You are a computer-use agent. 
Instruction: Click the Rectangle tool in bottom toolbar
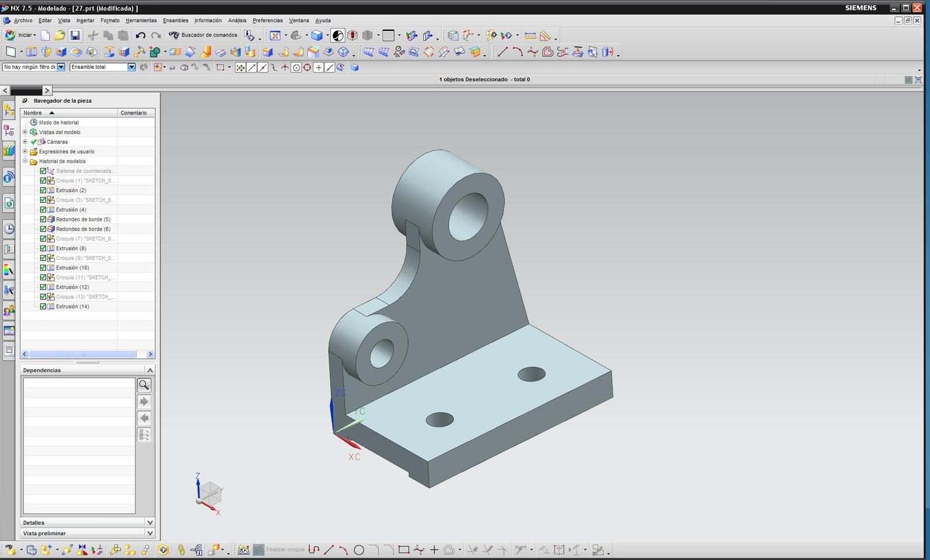(x=404, y=550)
